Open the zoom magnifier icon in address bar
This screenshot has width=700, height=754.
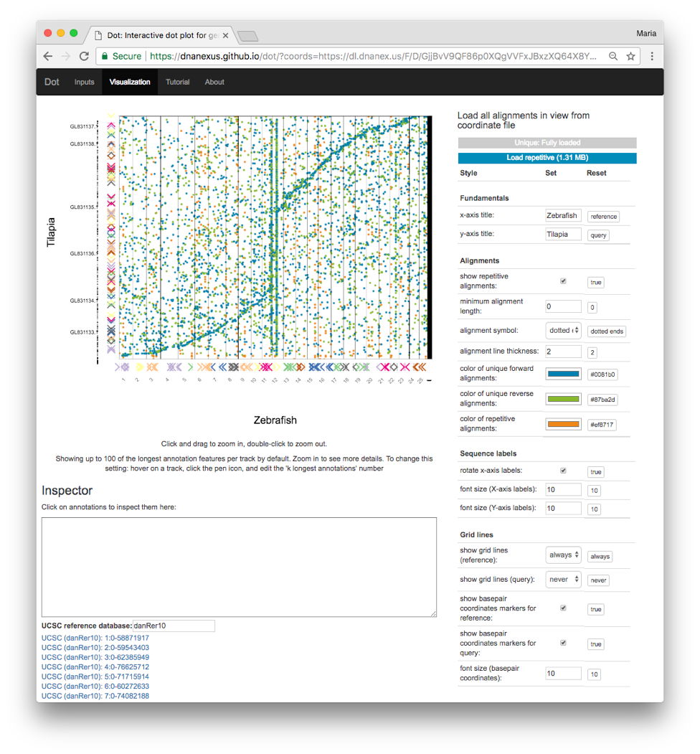point(613,56)
